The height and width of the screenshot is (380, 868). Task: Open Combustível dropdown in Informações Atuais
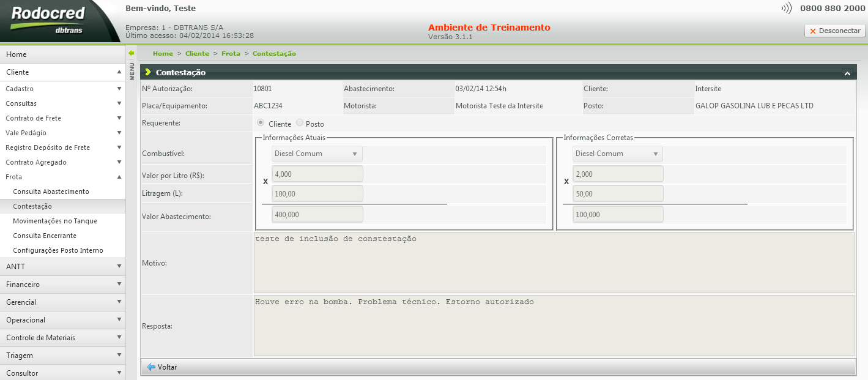tap(317, 154)
